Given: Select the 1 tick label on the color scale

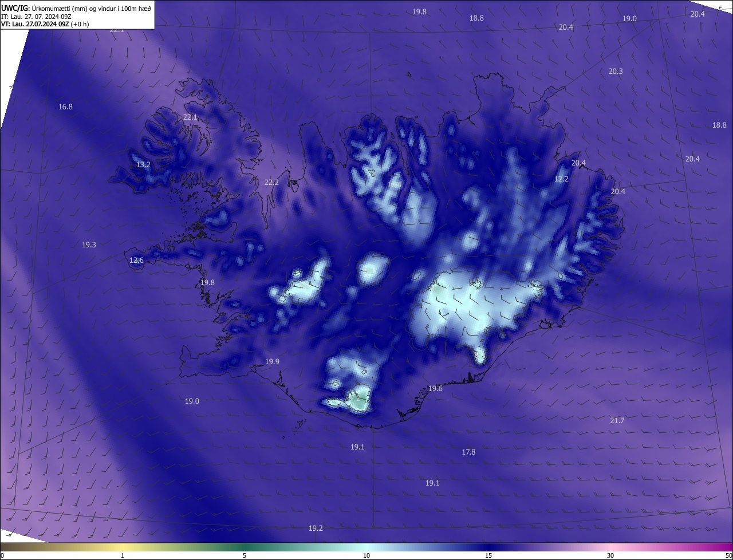Looking at the screenshot, I should (123, 555).
